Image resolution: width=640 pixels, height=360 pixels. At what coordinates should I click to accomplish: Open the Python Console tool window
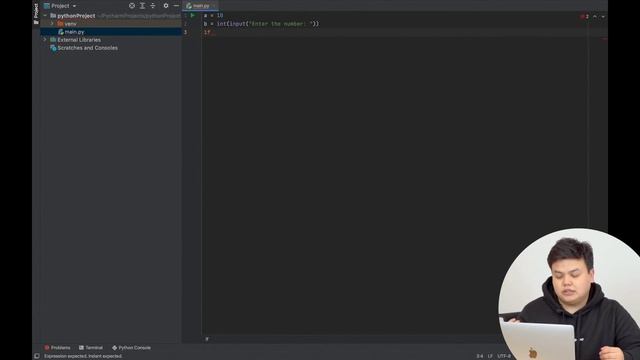coord(131,348)
